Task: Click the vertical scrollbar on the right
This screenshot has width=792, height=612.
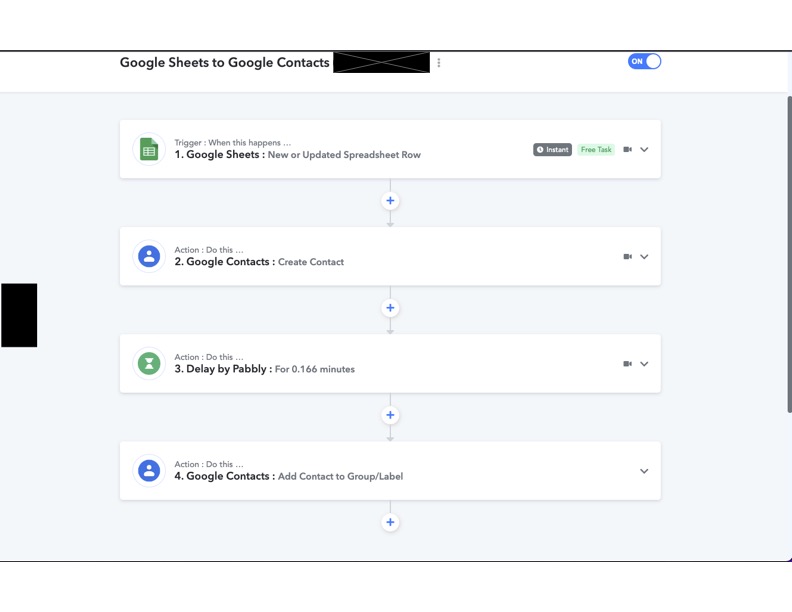Action: [x=789, y=254]
